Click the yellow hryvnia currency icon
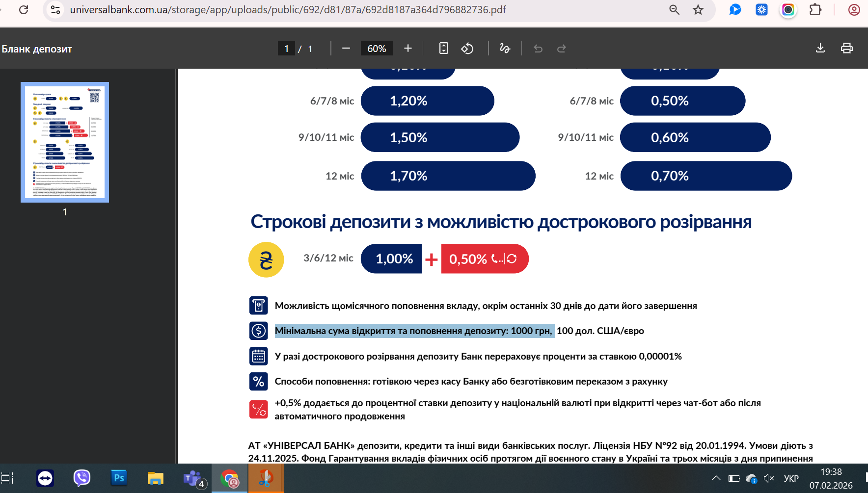This screenshot has height=493, width=868. [266, 259]
